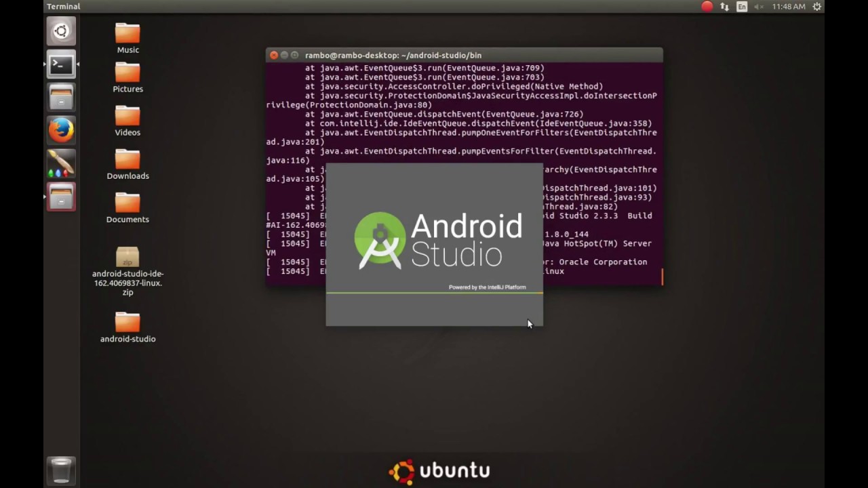Click the rambo@rambo-desktop terminal title bar

[x=464, y=55]
